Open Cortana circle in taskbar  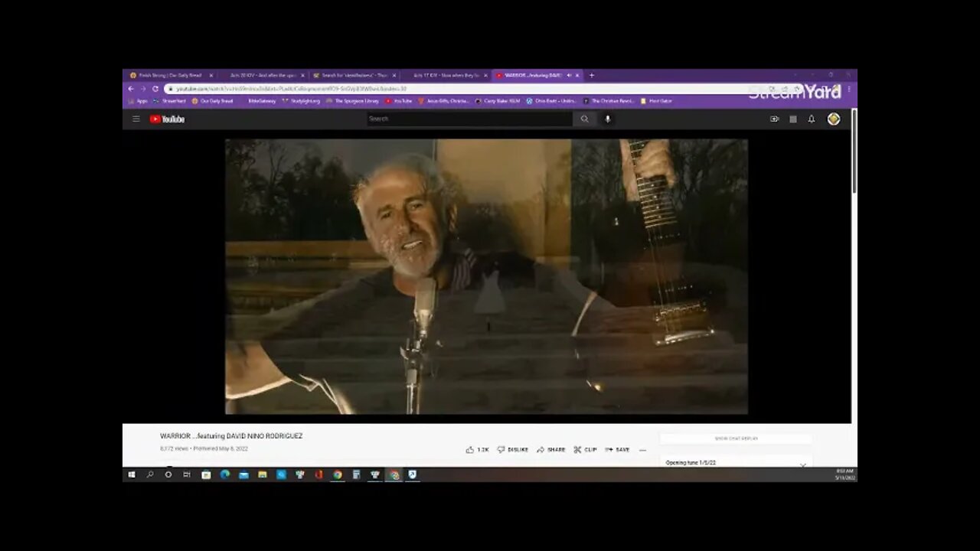(168, 474)
